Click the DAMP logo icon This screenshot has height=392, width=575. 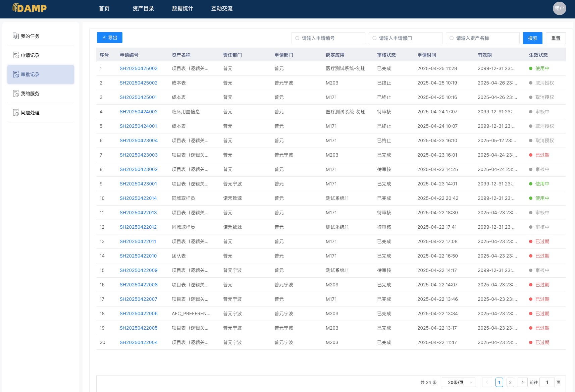[x=15, y=8]
